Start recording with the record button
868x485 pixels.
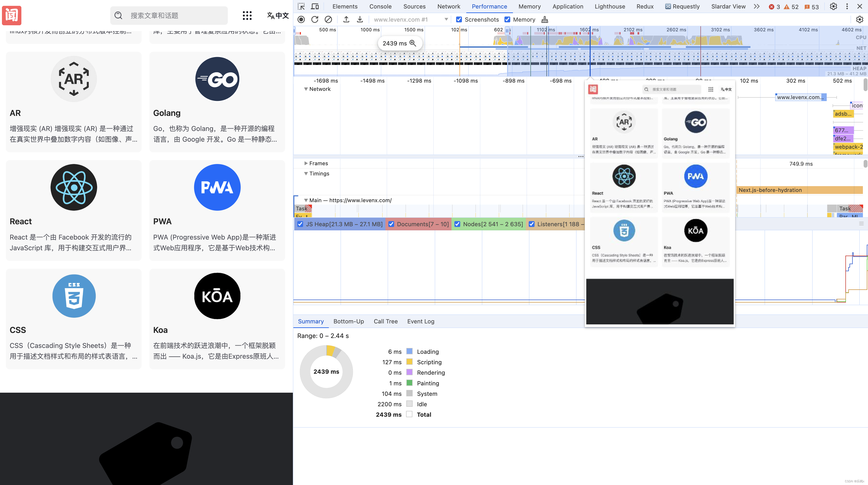[301, 19]
